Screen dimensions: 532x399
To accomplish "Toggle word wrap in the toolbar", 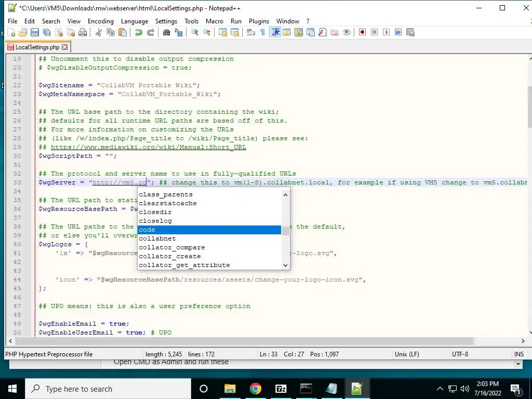I will coord(251,32).
